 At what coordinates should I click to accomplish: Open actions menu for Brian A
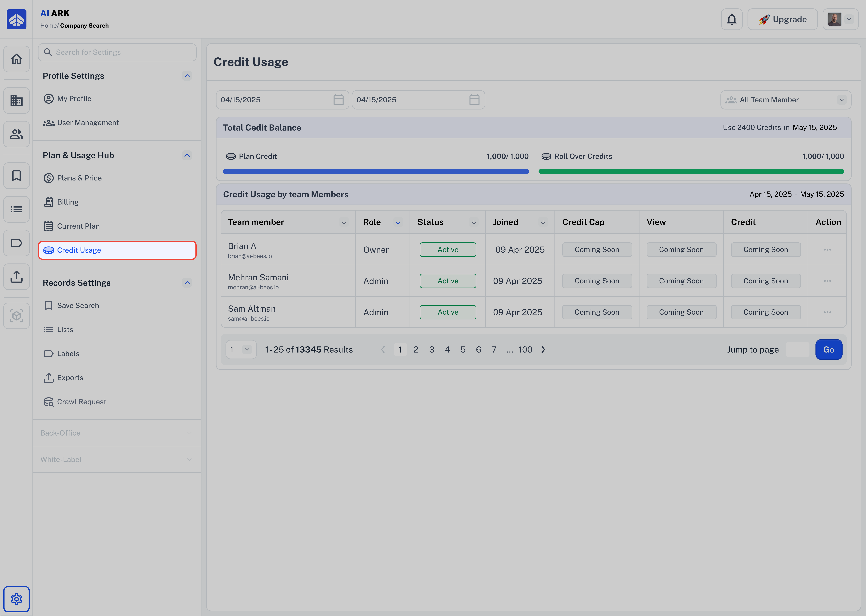click(827, 250)
